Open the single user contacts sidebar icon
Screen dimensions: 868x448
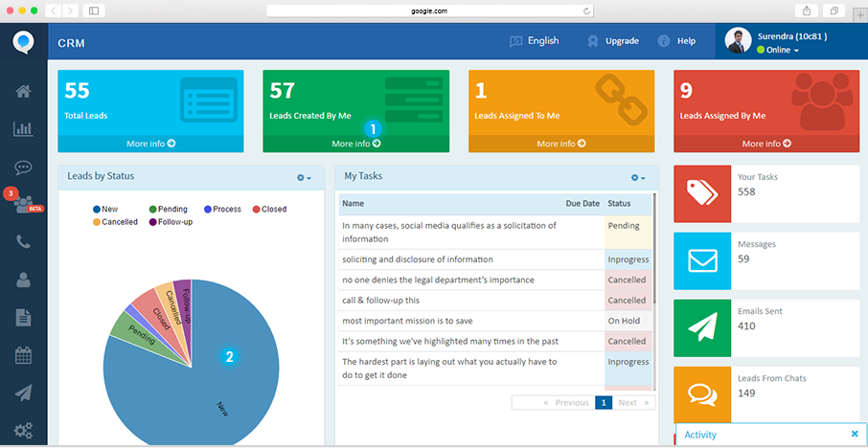point(23,280)
